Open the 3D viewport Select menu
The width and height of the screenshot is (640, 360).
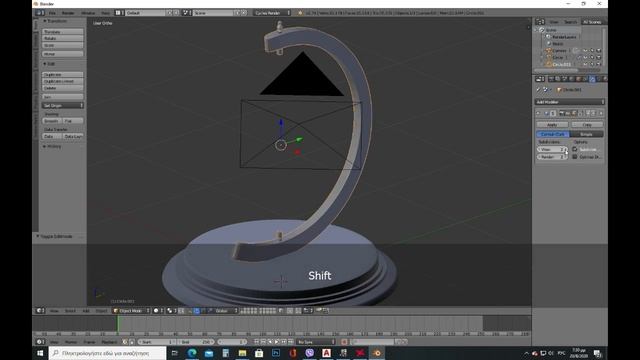[x=70, y=311]
